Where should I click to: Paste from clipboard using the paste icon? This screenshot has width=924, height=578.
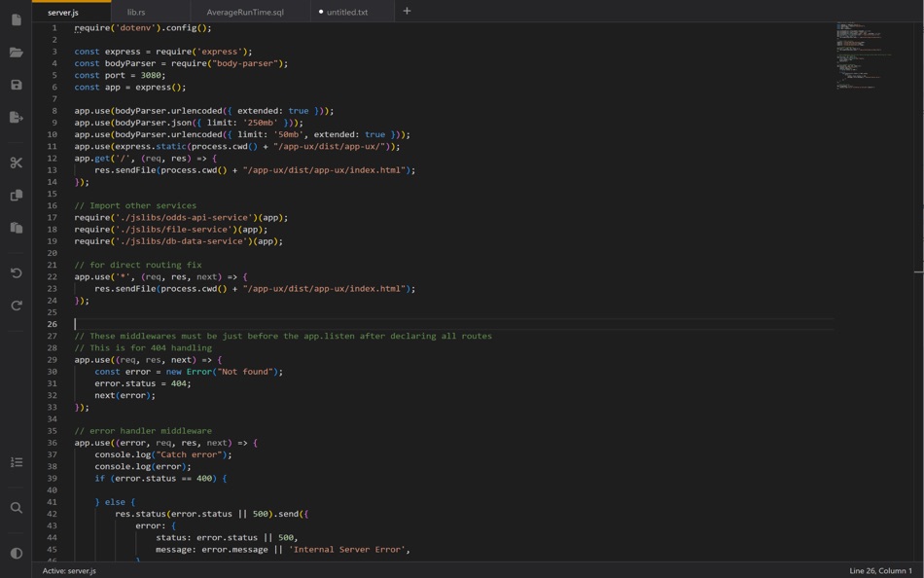pyautogui.click(x=16, y=228)
